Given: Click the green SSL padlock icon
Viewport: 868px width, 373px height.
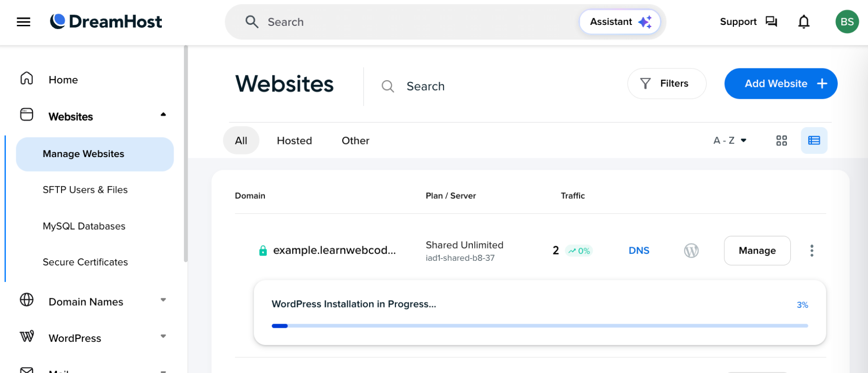Looking at the screenshot, I should [263, 251].
